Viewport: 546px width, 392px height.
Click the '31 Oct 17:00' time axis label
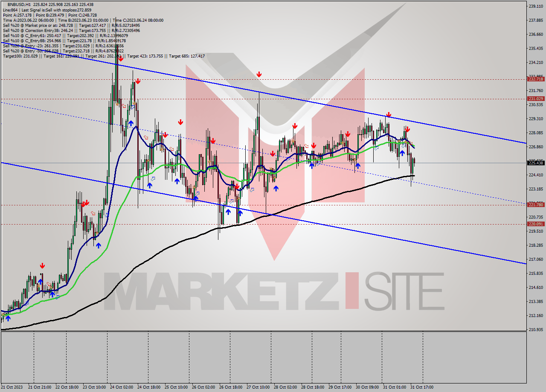coord(422,387)
